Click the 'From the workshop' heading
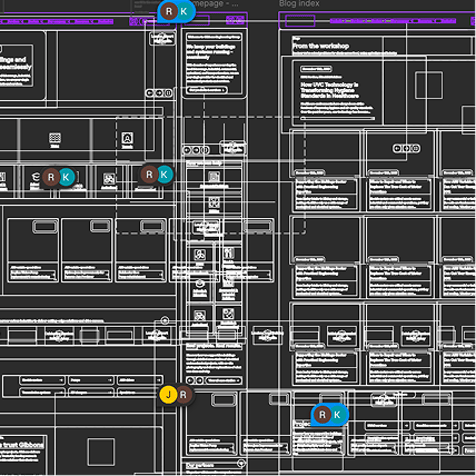476x476 pixels. 321,46
